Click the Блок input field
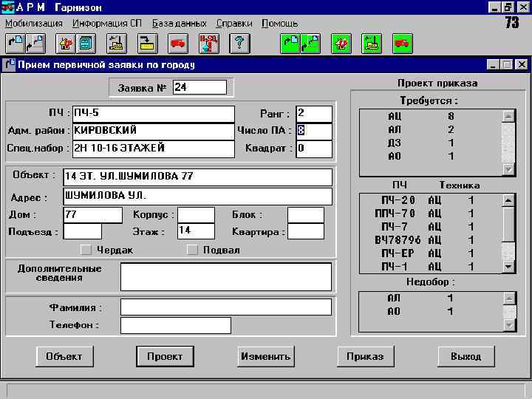This screenshot has width=532, height=399. click(x=306, y=215)
